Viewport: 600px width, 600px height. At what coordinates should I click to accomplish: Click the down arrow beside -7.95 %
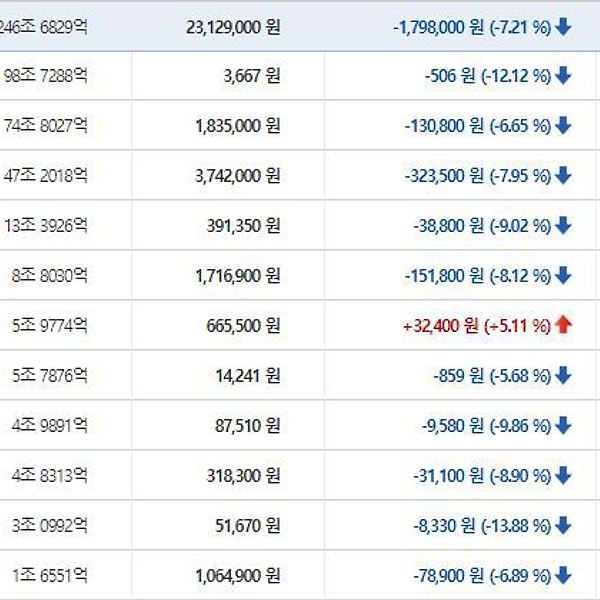pos(563,176)
